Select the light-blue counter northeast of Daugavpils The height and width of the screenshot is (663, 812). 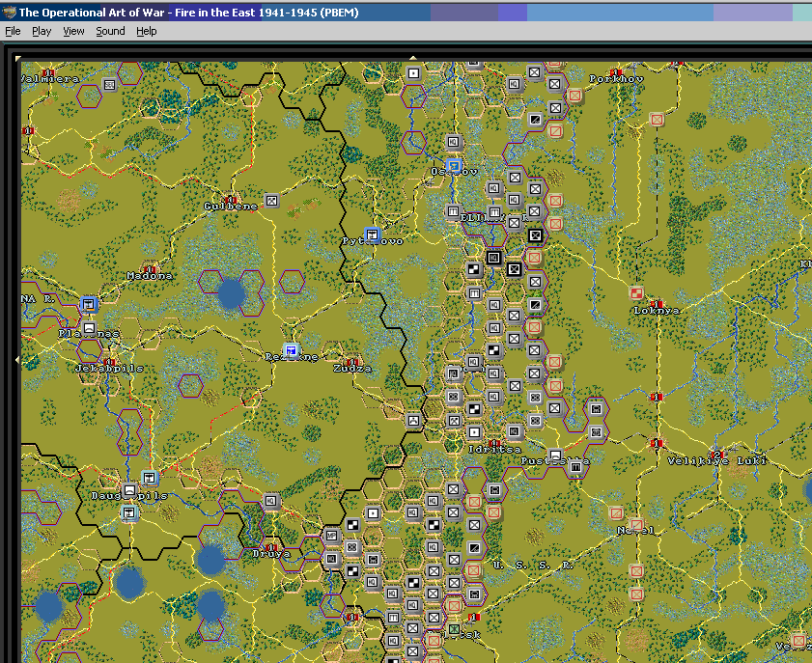pos(150,478)
